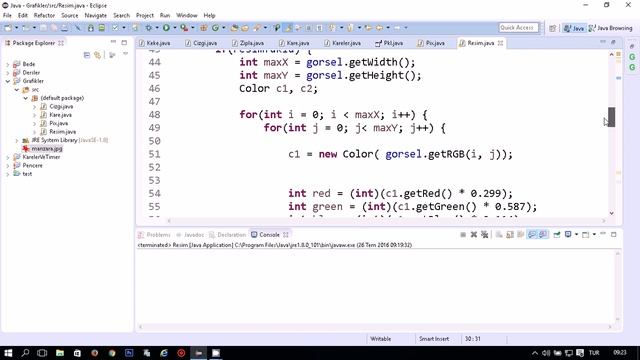
Task: Click Terminate (stop square) in Console
Action: [463, 235]
